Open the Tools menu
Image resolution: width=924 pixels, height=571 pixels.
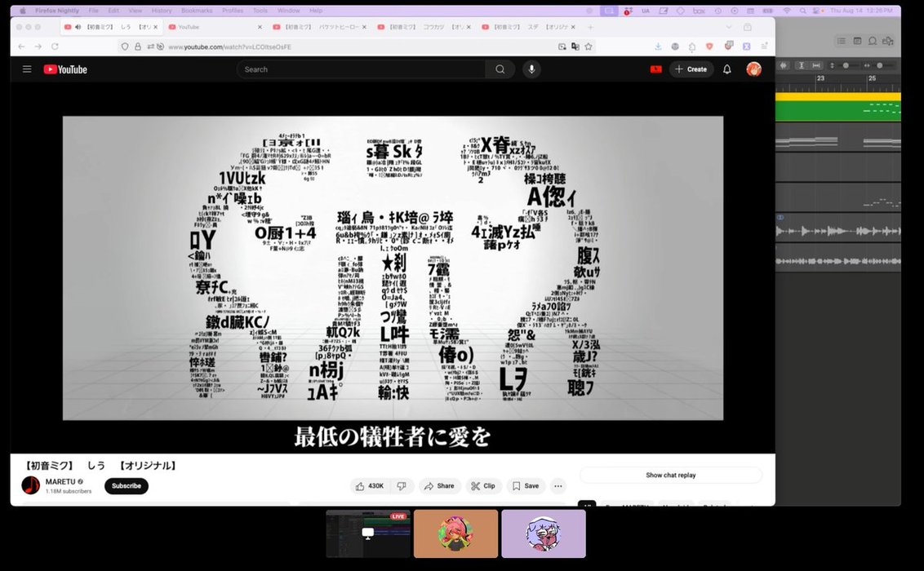tap(260, 11)
